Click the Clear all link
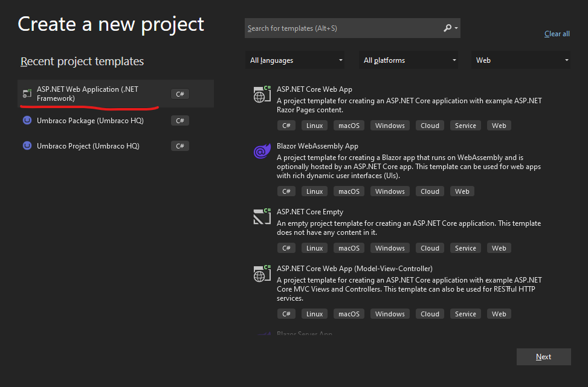Viewport: 588px width, 387px height. pos(557,34)
